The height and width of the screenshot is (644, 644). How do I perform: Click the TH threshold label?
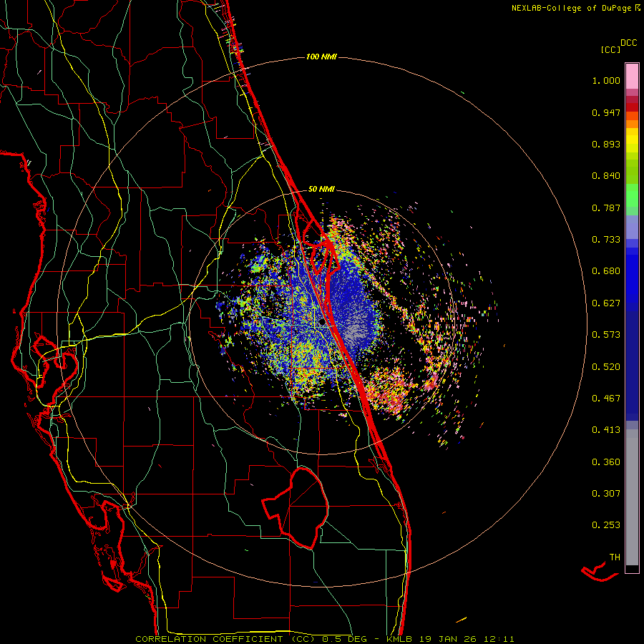615,557
